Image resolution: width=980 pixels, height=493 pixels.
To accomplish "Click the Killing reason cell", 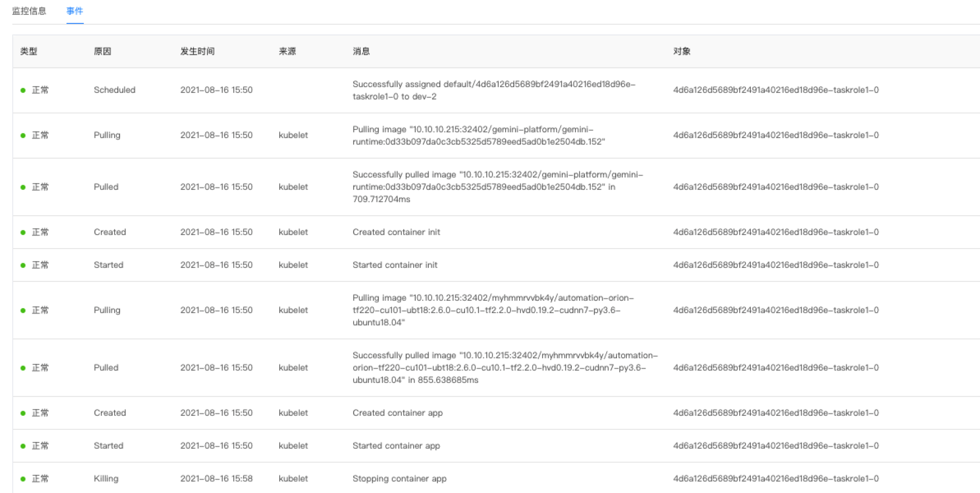I will click(106, 479).
